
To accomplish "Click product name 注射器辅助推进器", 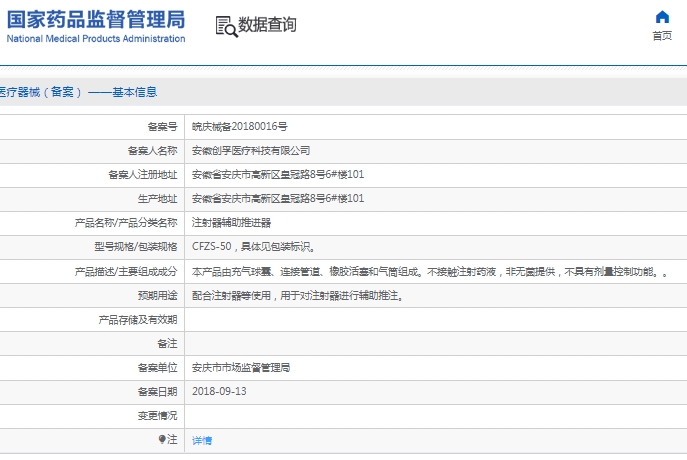I will [231, 223].
